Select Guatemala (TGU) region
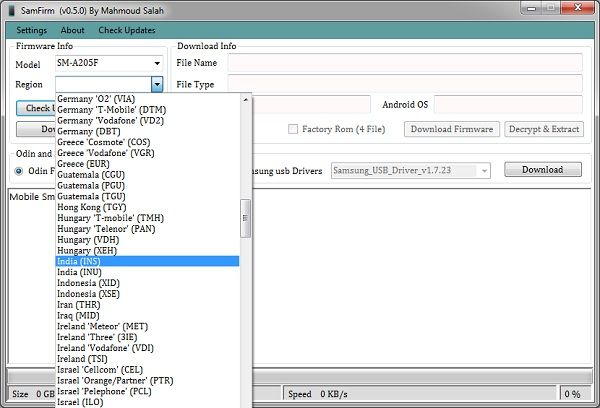 point(147,196)
